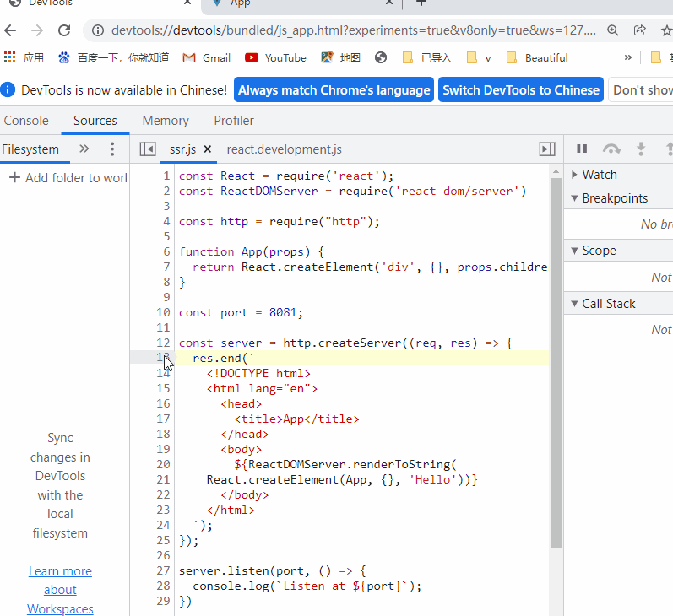Open the Memory panel tab
The height and width of the screenshot is (616, 673).
[166, 121]
